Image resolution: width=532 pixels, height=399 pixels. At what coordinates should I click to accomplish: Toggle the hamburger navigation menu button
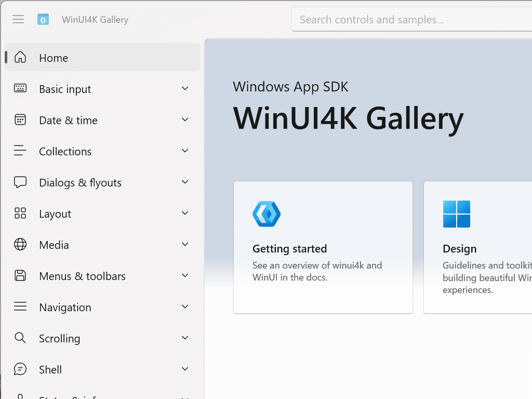point(18,19)
